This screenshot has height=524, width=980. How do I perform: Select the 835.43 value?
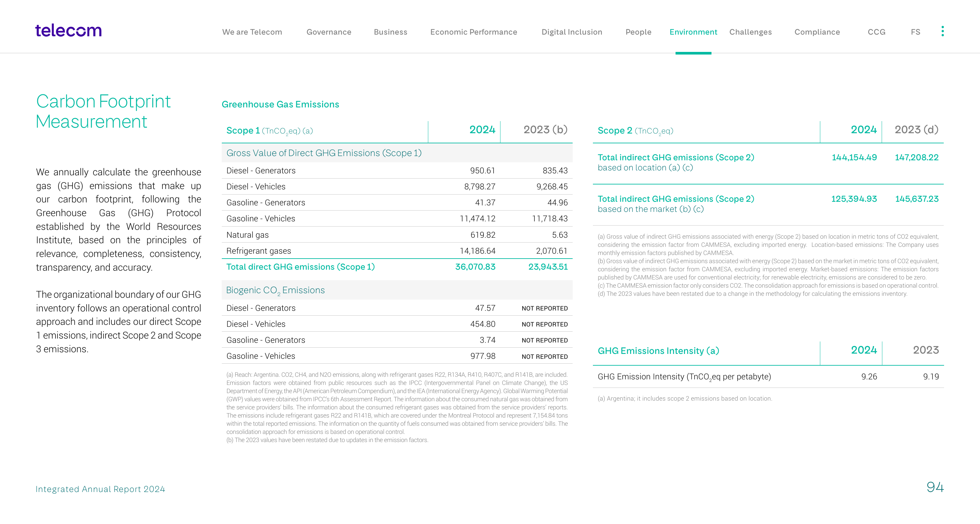[555, 170]
